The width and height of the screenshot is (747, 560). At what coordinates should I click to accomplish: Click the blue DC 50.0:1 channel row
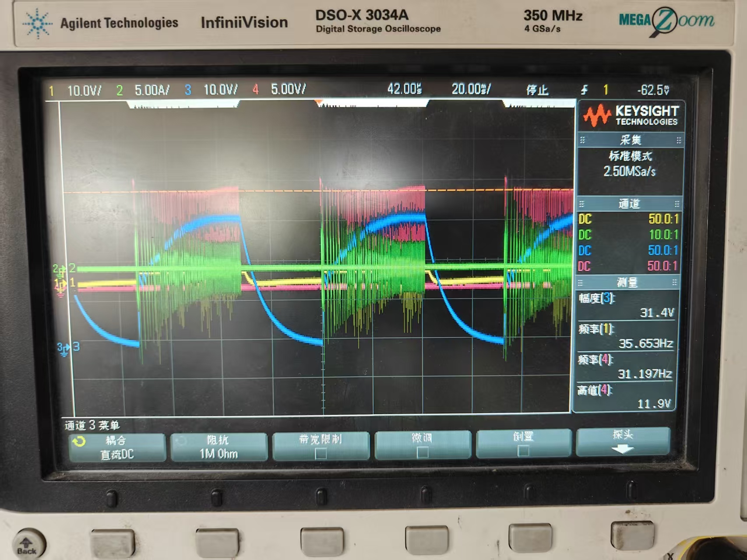(628, 250)
